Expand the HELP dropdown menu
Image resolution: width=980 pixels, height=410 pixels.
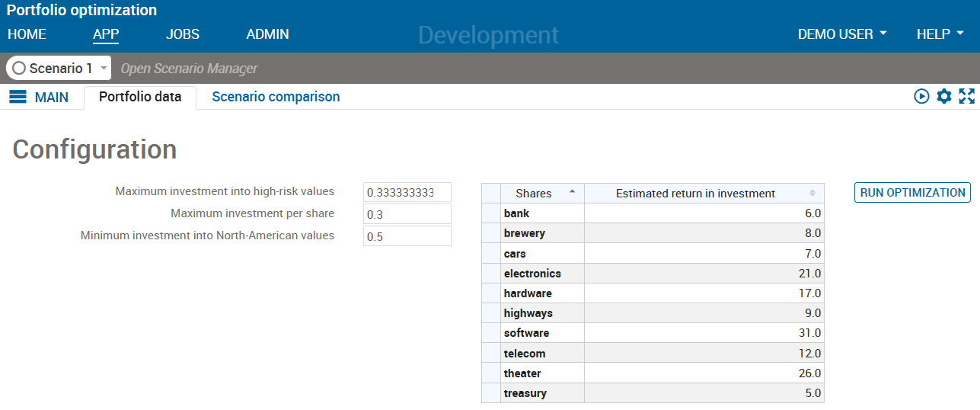[940, 34]
